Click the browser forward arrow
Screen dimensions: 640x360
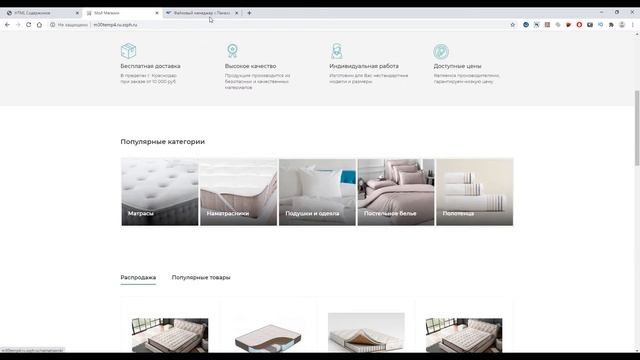pos(18,25)
